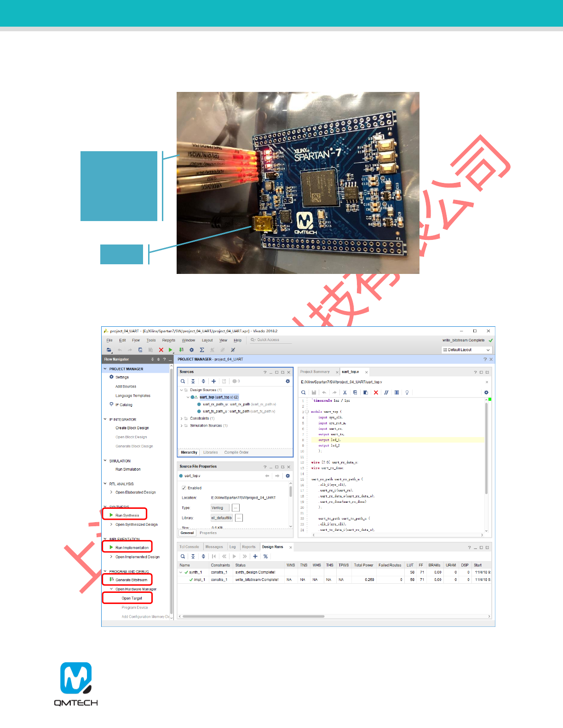Viewport: 563px width, 728px height.
Task: Open the Properties tab in Source File Properties
Action: [x=208, y=533]
